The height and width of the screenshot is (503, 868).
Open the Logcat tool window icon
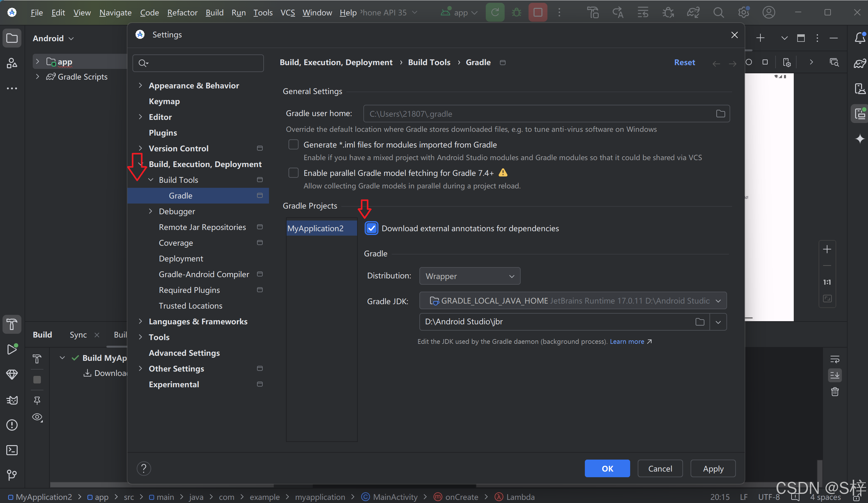coord(12,400)
